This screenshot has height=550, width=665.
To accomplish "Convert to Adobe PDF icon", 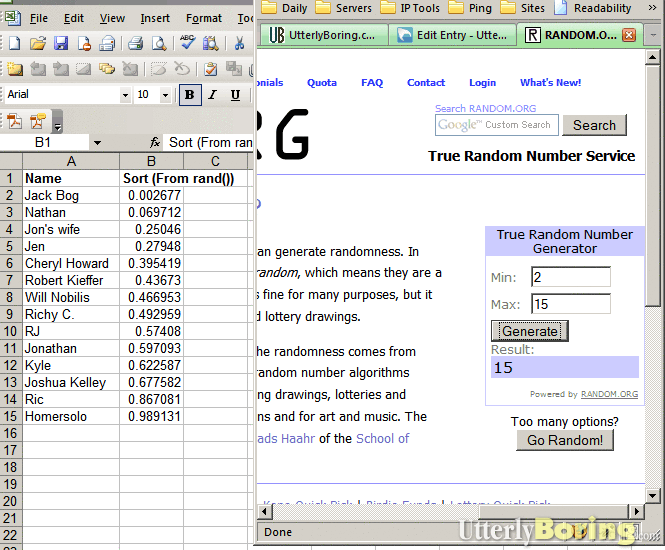I will click(x=15, y=121).
